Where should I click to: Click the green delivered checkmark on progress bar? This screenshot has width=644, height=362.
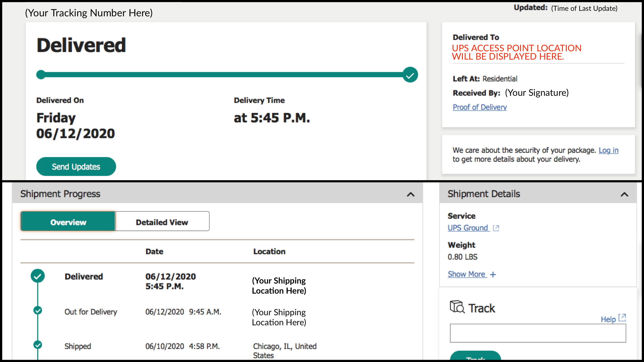click(410, 75)
